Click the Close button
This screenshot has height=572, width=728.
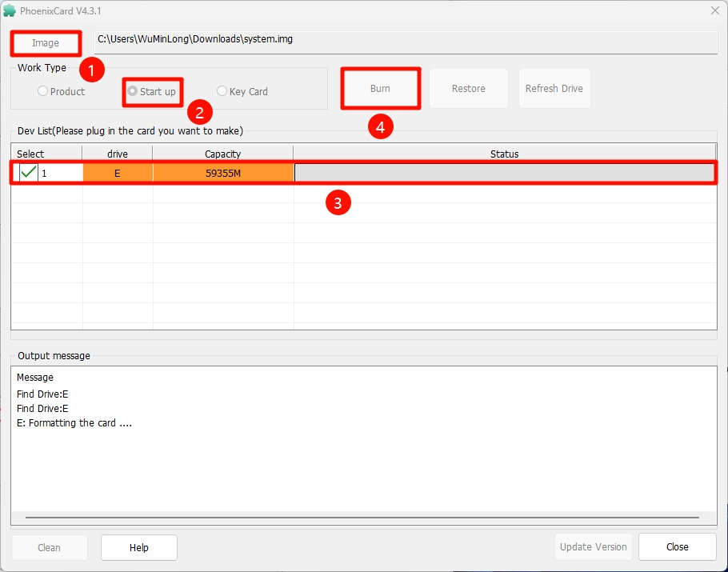[x=677, y=546]
